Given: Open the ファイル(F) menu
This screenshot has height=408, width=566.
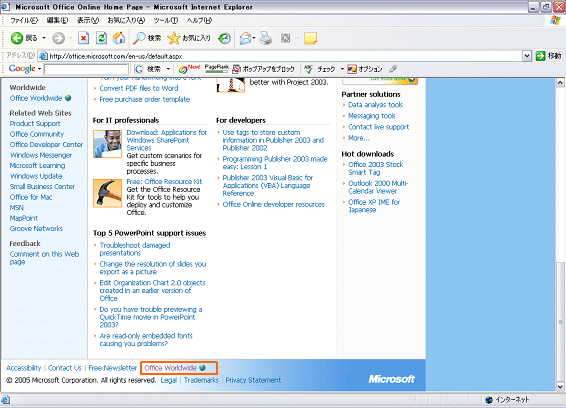Looking at the screenshot, I should 23,20.
